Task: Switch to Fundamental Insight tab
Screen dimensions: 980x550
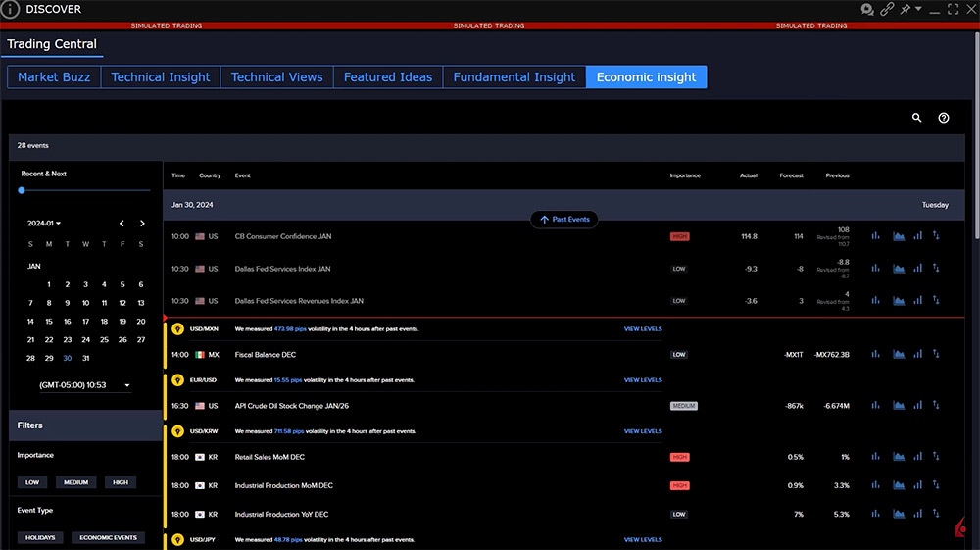Action: coord(514,76)
